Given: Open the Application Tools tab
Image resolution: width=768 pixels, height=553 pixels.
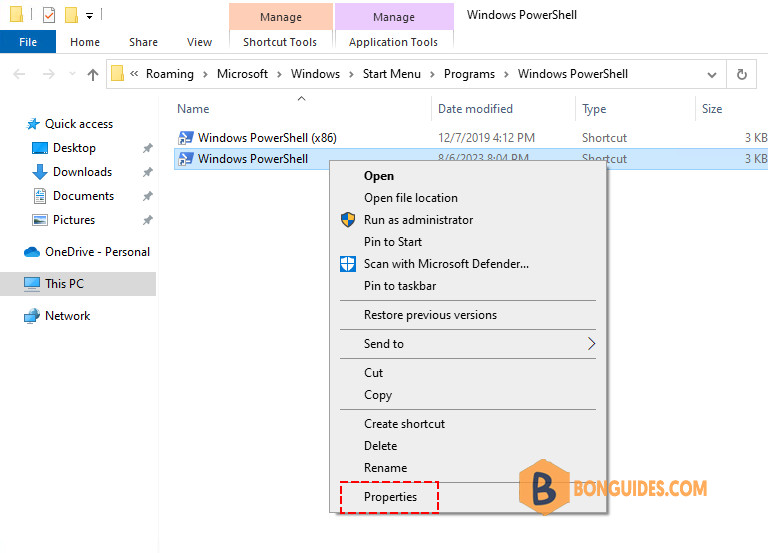Looking at the screenshot, I should point(393,42).
